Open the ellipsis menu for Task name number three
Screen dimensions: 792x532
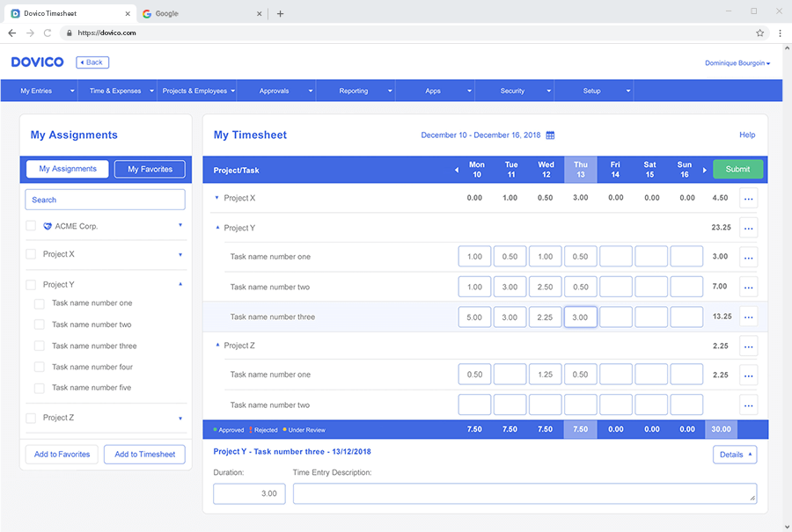(x=749, y=316)
